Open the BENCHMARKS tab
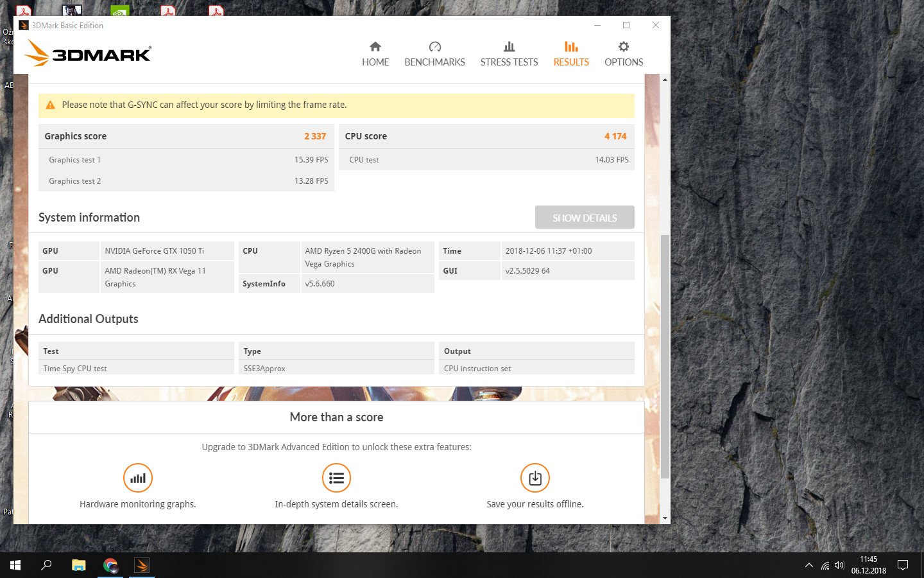 434,54
